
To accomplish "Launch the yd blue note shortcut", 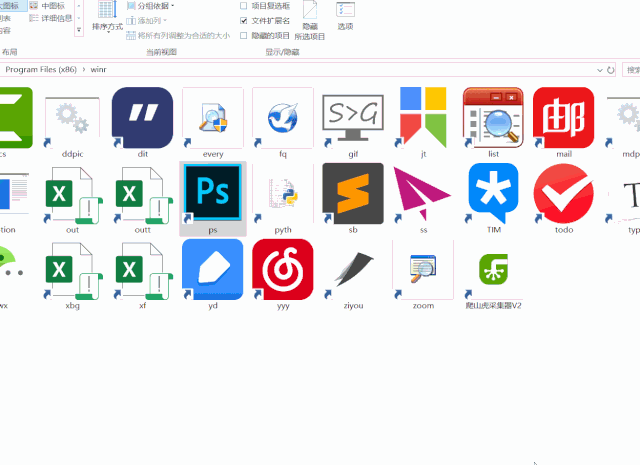I will [x=213, y=275].
